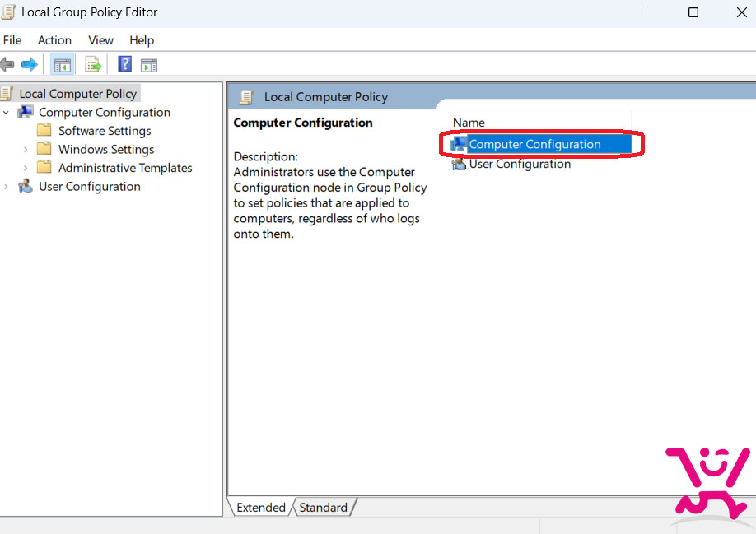The width and height of the screenshot is (756, 534).
Task: Switch to the Standard tab
Action: tap(323, 508)
